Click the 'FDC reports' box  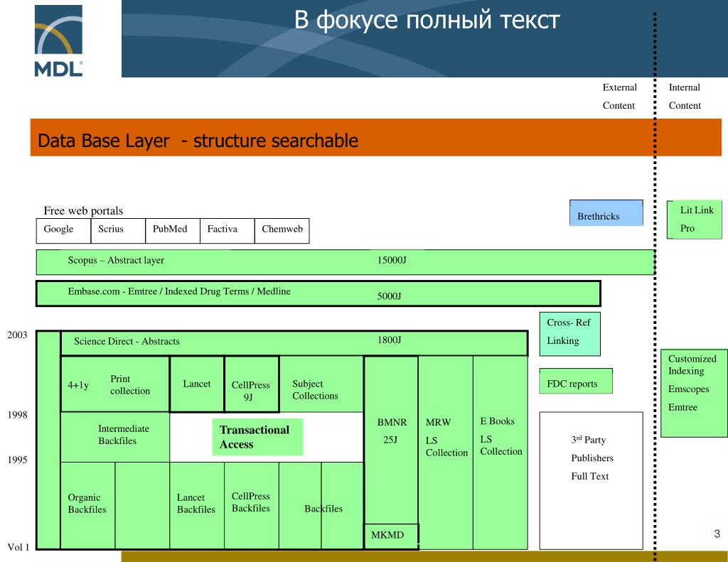[576, 382]
